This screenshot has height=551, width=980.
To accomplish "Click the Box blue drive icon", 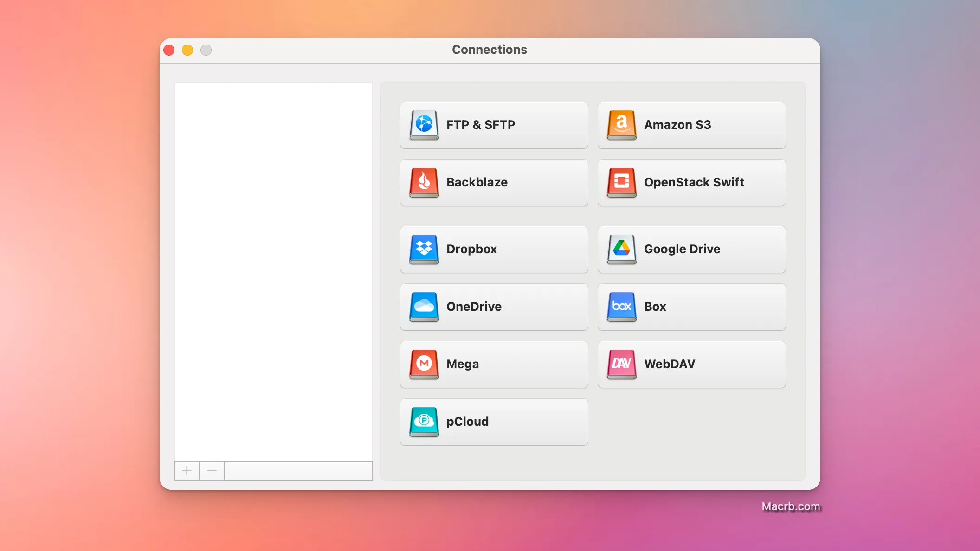I will pos(622,307).
